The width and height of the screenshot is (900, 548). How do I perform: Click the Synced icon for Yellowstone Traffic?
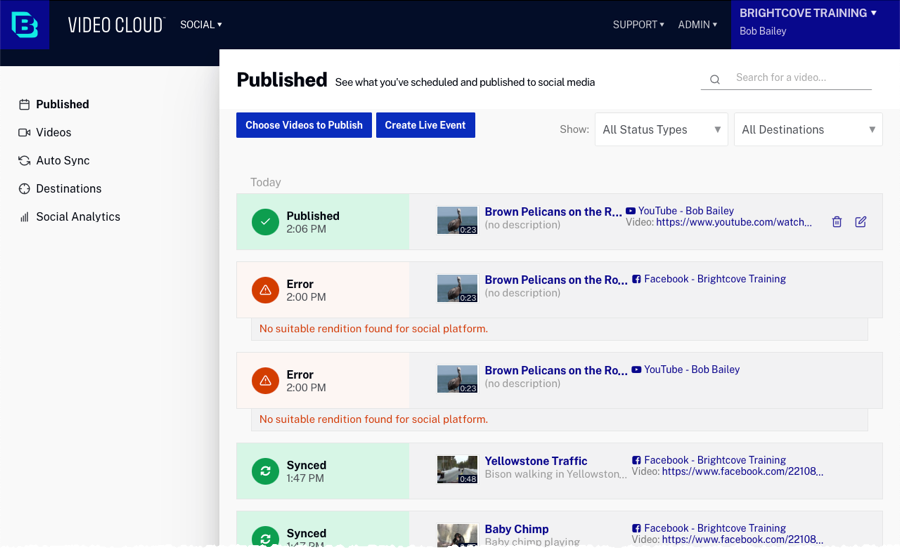point(265,471)
